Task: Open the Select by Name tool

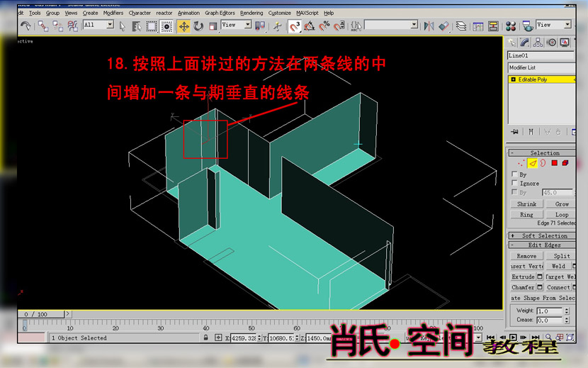Action: 137,26
